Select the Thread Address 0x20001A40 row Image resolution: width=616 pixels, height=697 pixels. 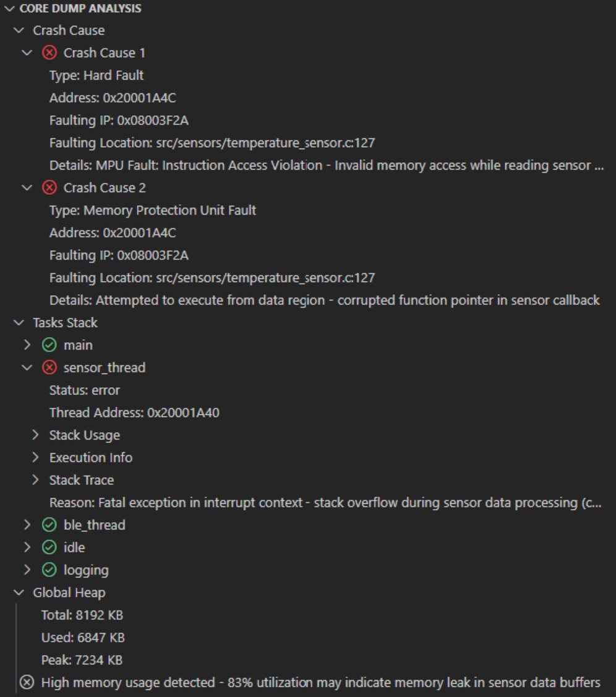[x=134, y=413]
